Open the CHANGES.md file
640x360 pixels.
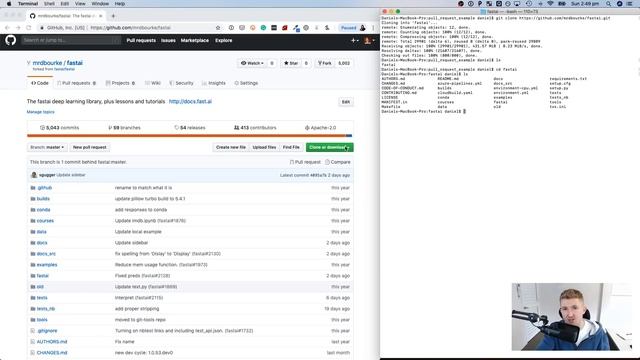point(52,353)
